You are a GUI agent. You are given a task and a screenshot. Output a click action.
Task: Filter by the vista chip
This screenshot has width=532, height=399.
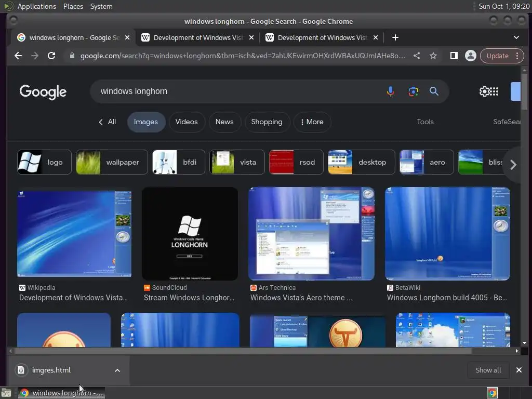[237, 162]
